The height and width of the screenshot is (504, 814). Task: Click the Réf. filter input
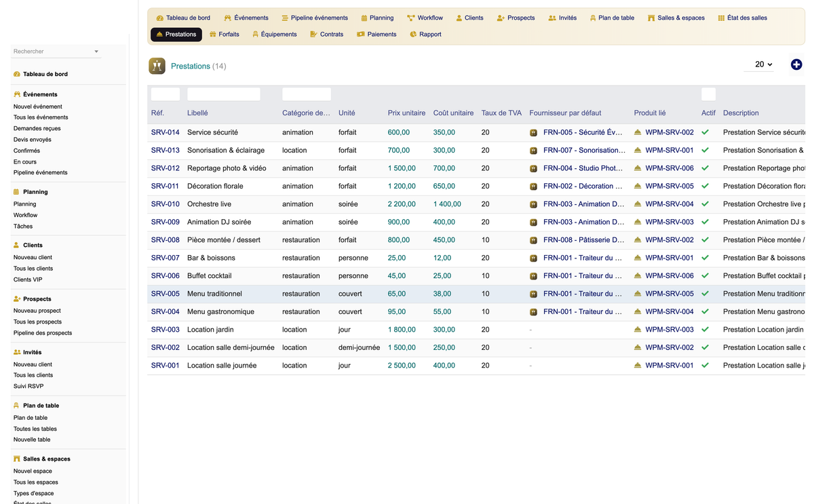[x=166, y=94]
